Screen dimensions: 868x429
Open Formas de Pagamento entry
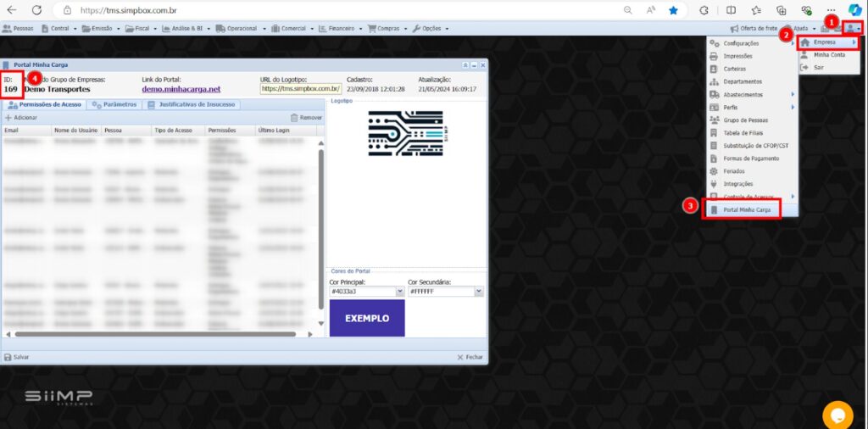click(752, 159)
